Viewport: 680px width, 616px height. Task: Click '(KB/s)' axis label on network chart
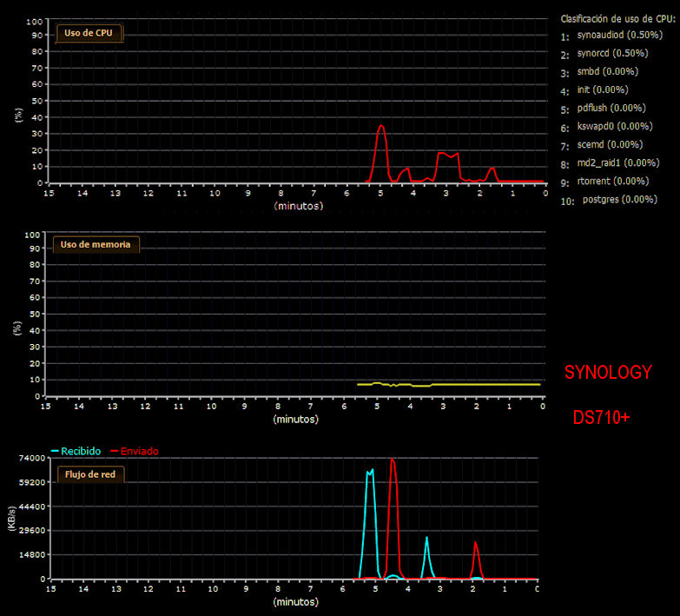tap(11, 519)
